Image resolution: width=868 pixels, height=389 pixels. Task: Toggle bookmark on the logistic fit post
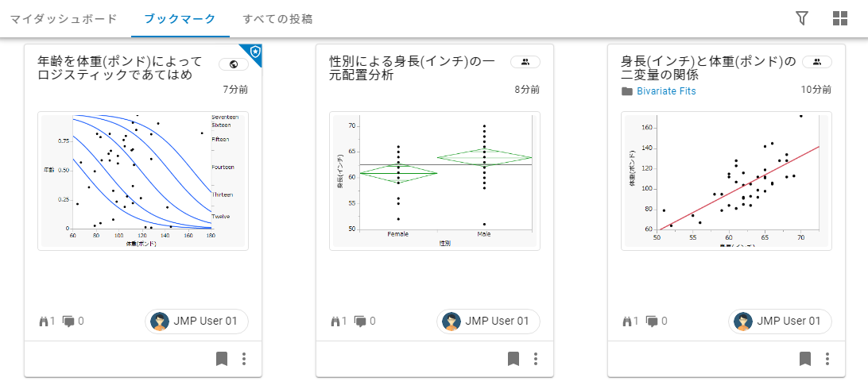[x=222, y=359]
